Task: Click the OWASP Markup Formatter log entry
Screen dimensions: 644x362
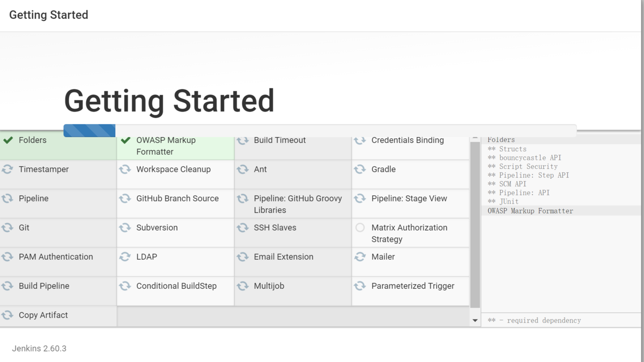Action: tap(530, 211)
